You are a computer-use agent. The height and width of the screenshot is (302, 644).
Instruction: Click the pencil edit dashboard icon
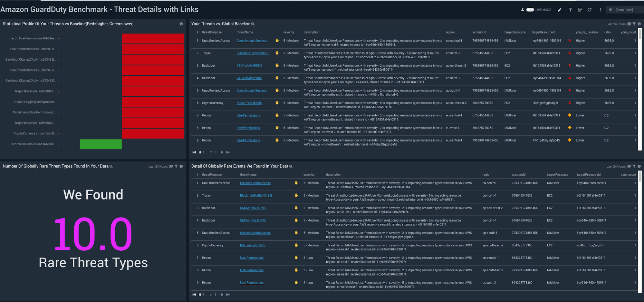[560, 10]
